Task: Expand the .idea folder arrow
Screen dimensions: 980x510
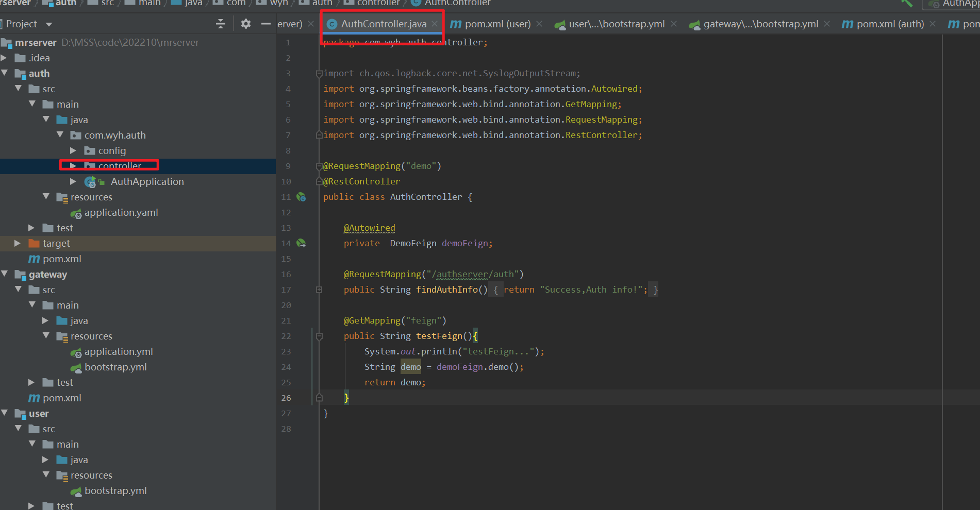Action: 4,58
